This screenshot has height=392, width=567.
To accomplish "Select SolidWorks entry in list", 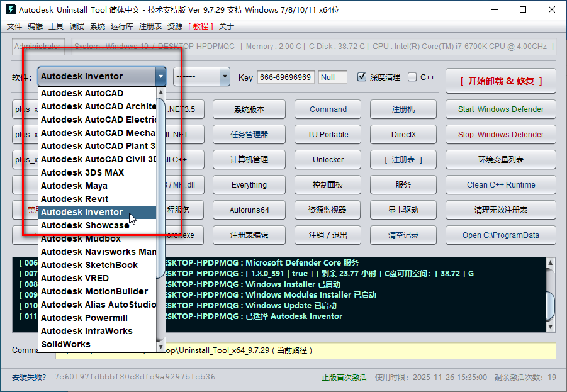I will tap(97, 344).
